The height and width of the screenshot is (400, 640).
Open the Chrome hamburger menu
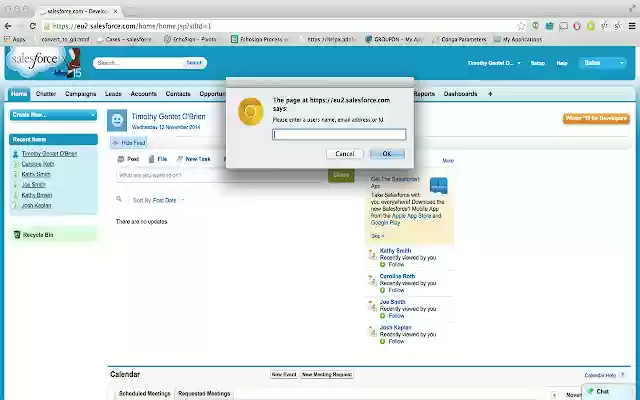click(x=632, y=26)
